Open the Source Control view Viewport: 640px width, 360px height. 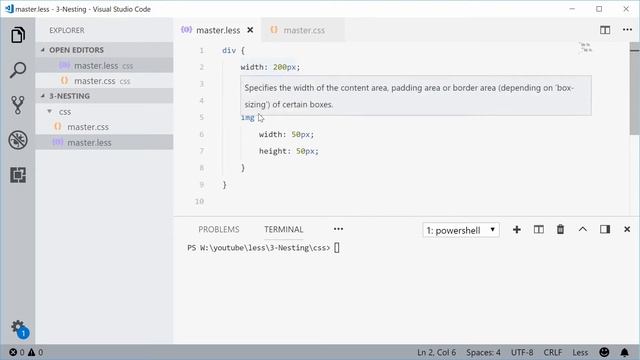click(x=18, y=105)
